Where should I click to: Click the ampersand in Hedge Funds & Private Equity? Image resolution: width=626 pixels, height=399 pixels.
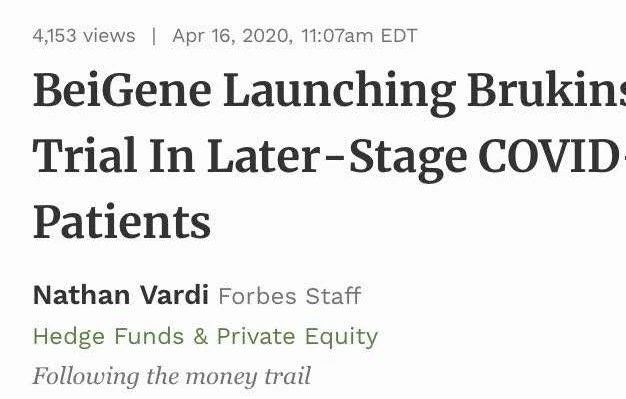200,336
